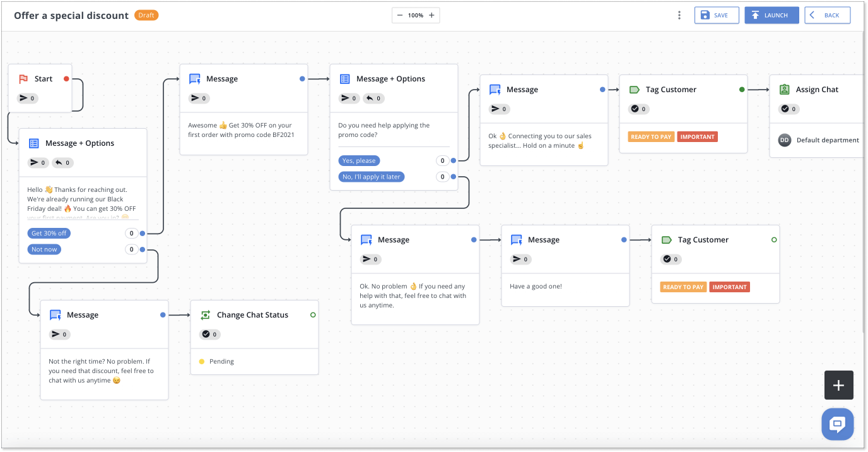Click the 100% zoom level value
868x452 pixels.
click(416, 15)
